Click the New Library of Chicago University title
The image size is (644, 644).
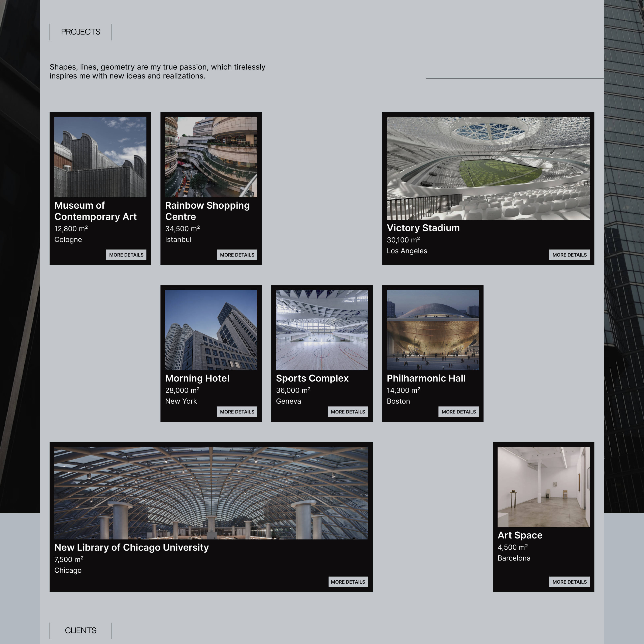(131, 547)
